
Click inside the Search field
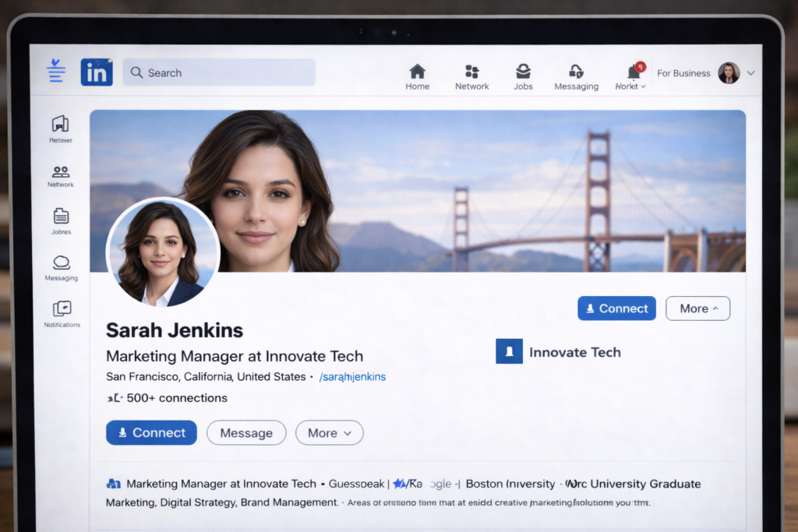tap(226, 72)
